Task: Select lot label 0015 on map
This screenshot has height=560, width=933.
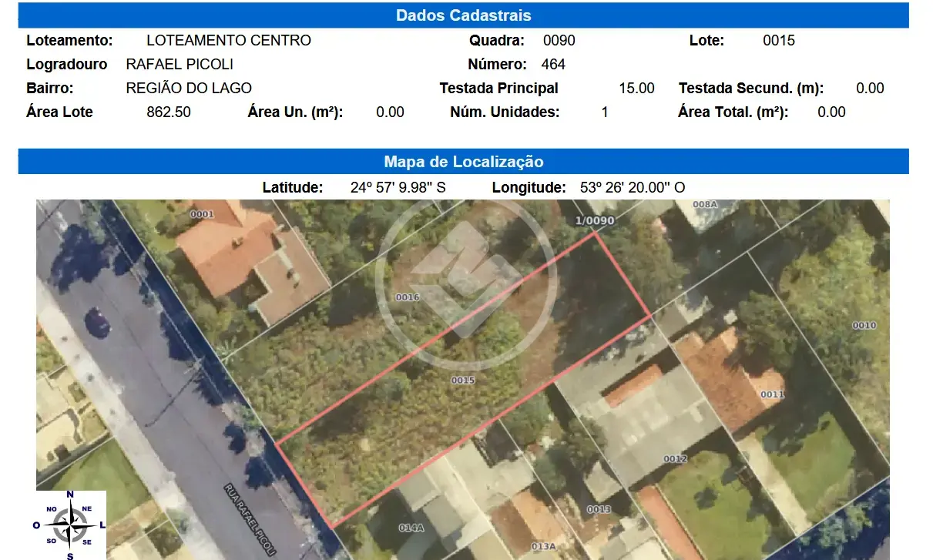Action: point(463,381)
